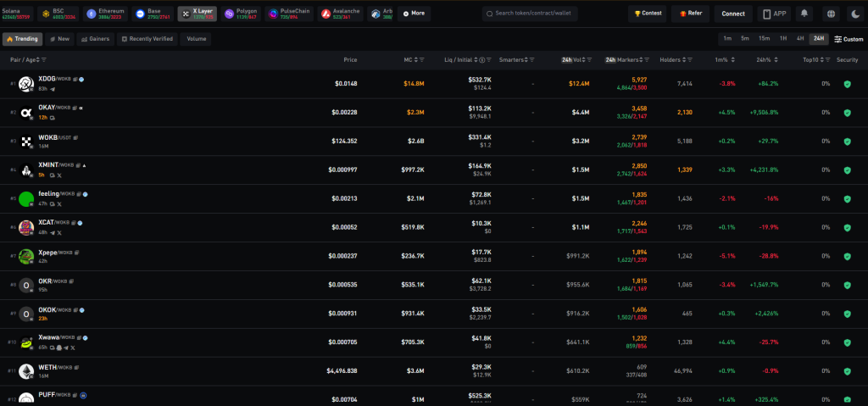Viewport: 868px width, 406px height.
Task: Open the Recently Verified tab
Action: 147,39
